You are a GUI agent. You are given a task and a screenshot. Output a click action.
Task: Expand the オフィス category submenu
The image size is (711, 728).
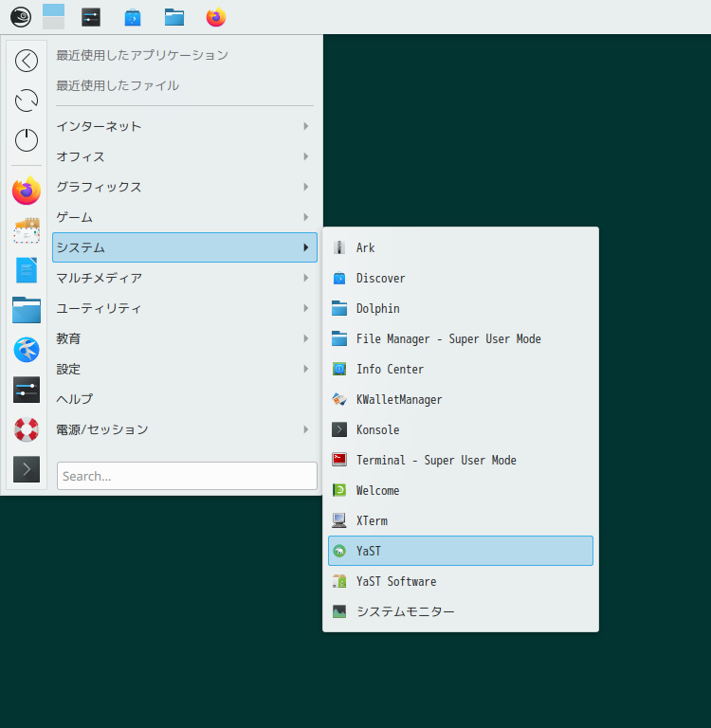point(185,156)
